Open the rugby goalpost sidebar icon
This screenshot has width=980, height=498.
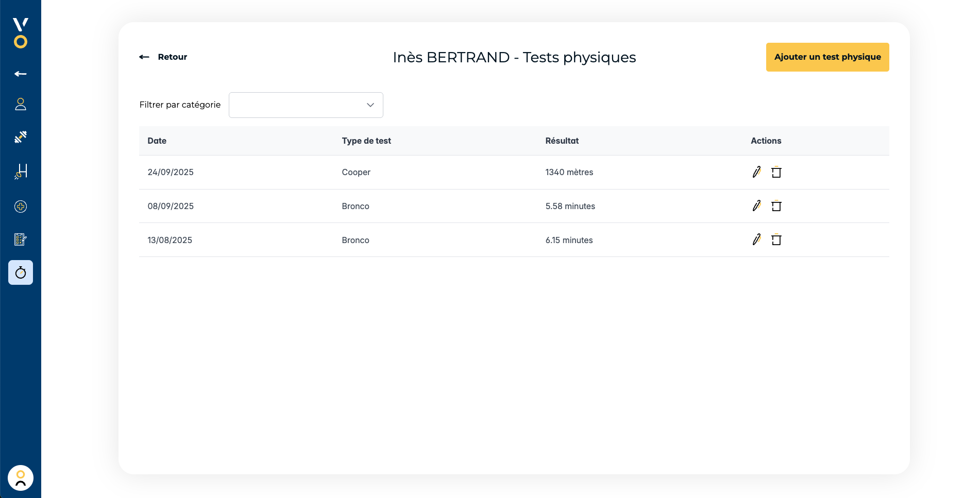click(21, 171)
